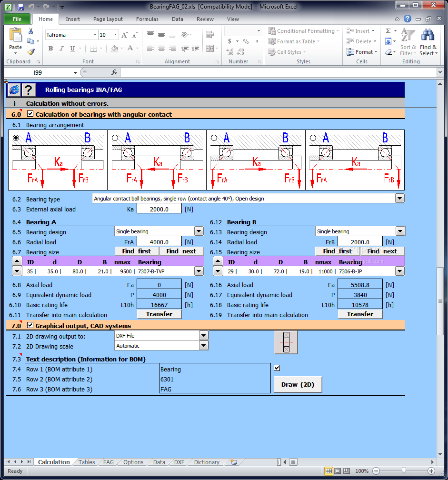Viewport: 448px width, 480px height.
Task: Switch to Page Layout view in status bar
Action: [x=338, y=471]
